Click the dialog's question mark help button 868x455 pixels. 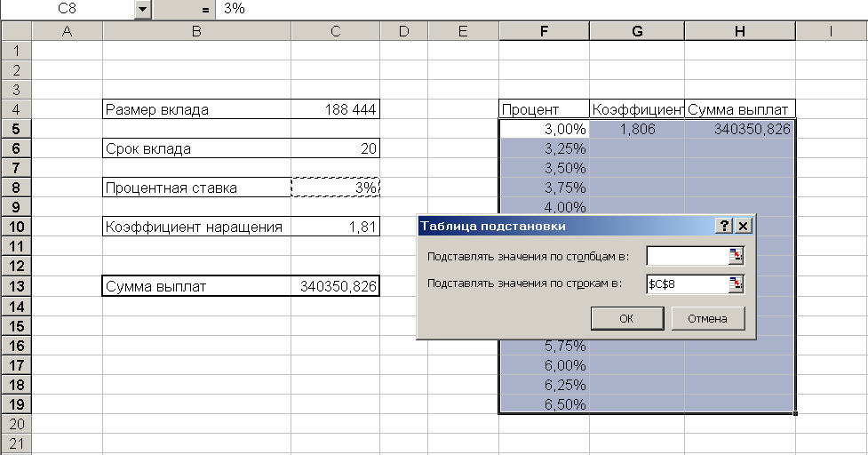click(x=726, y=226)
